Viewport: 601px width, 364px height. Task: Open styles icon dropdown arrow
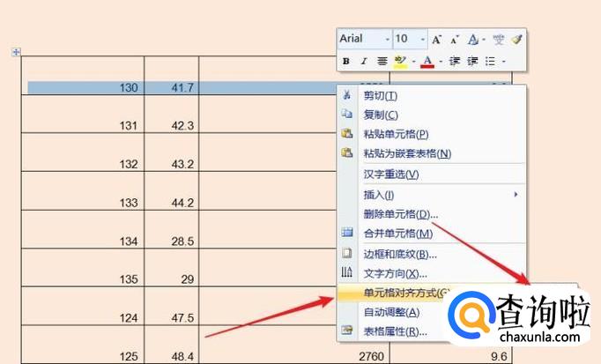(x=484, y=40)
